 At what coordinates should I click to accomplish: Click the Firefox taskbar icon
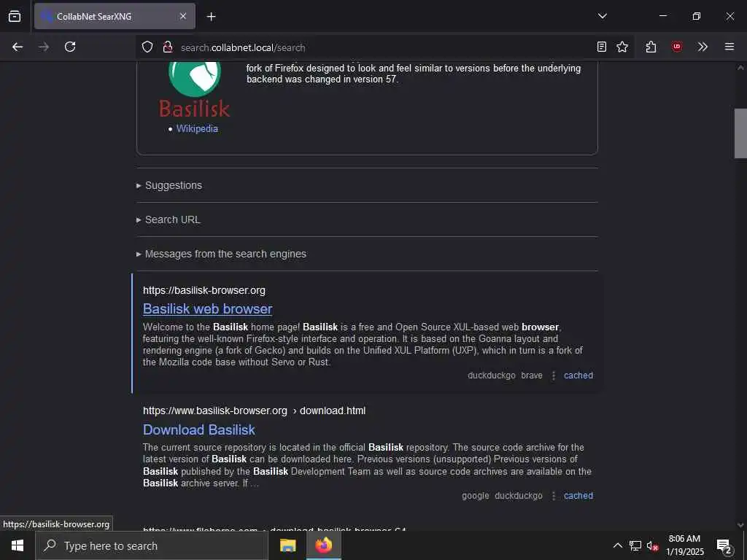(323, 545)
